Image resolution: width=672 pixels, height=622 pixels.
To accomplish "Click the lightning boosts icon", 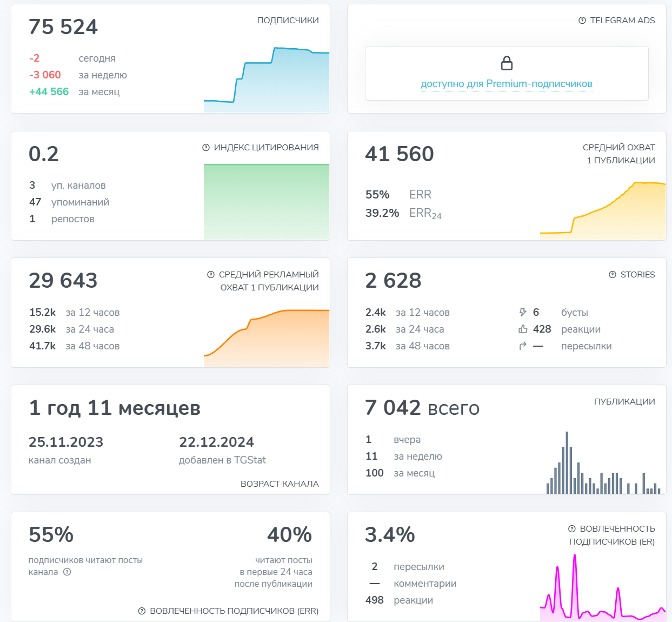I will pos(523,313).
